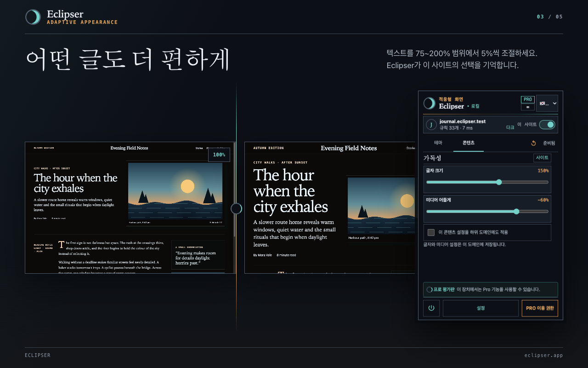
Task: Open the language dropdown with Korean flag
Action: pos(547,103)
